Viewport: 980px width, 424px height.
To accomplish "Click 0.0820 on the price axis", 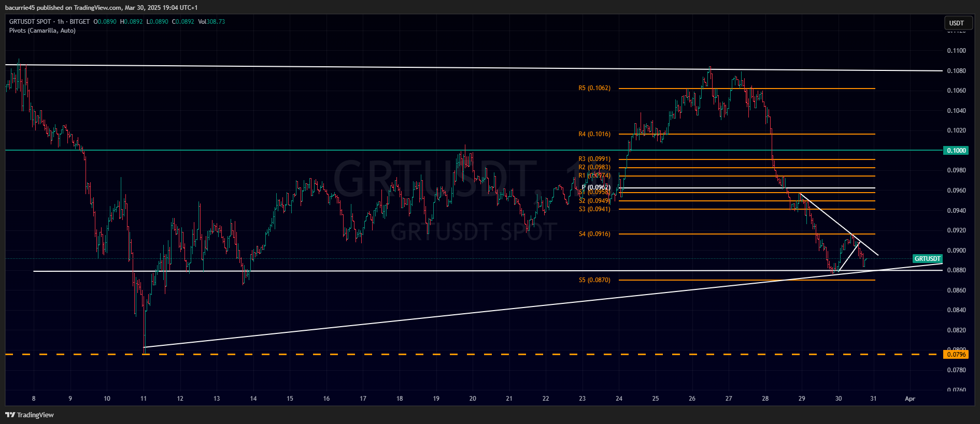I will pyautogui.click(x=956, y=330).
